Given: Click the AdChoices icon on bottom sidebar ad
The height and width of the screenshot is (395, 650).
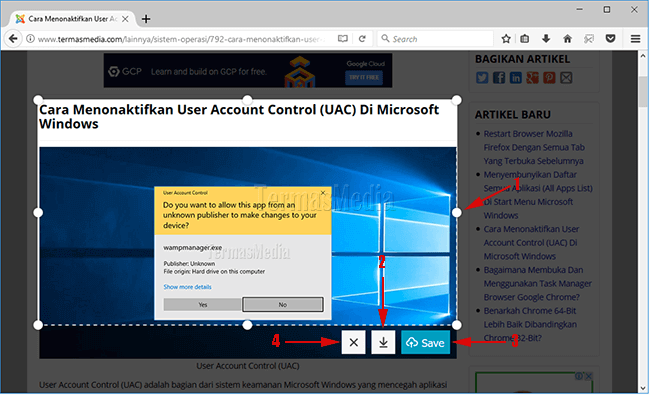Looking at the screenshot, I should pyautogui.click(x=579, y=376).
